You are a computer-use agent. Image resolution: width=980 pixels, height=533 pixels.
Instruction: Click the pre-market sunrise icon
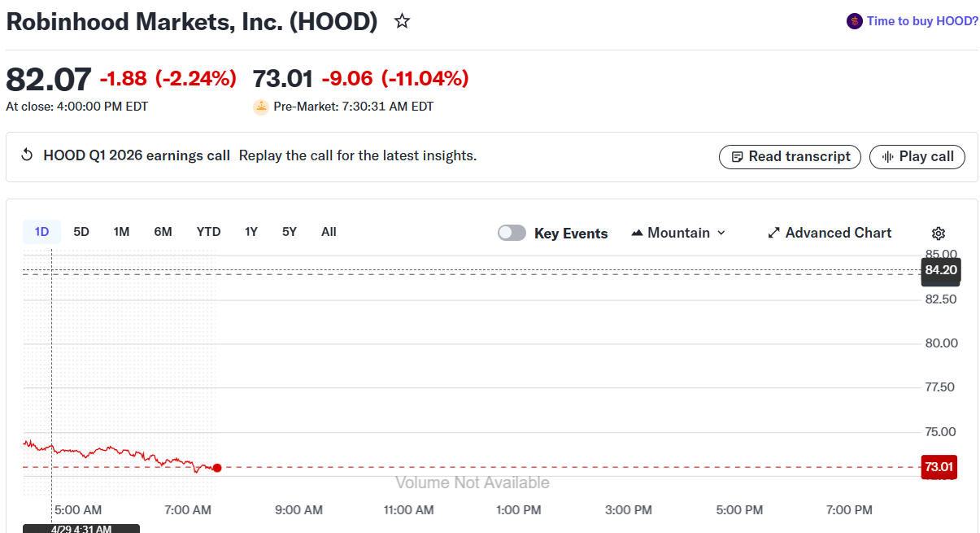[x=261, y=107]
